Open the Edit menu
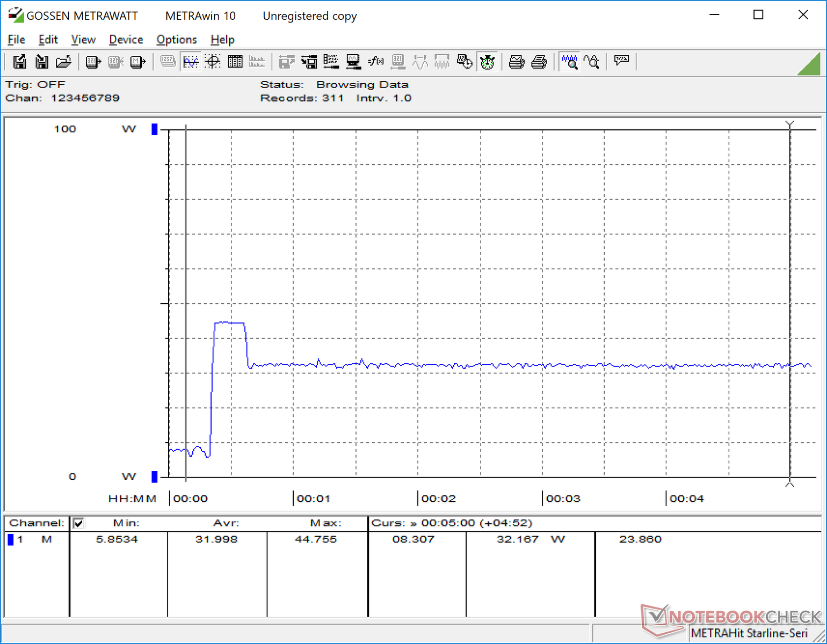Viewport: 827px width, 644px height. point(48,40)
